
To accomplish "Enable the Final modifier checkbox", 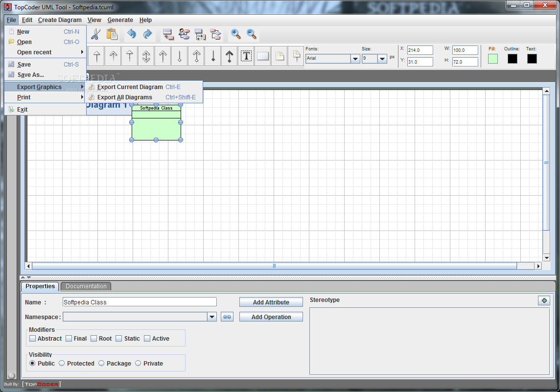I will click(69, 339).
